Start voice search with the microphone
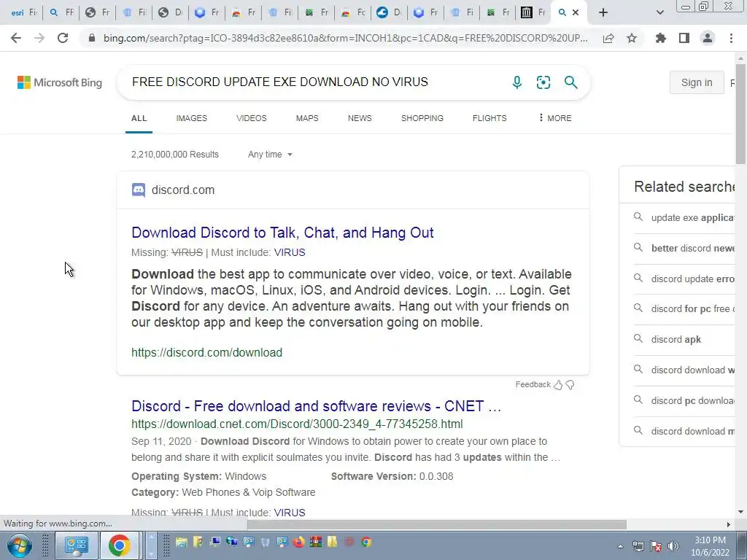 (517, 82)
